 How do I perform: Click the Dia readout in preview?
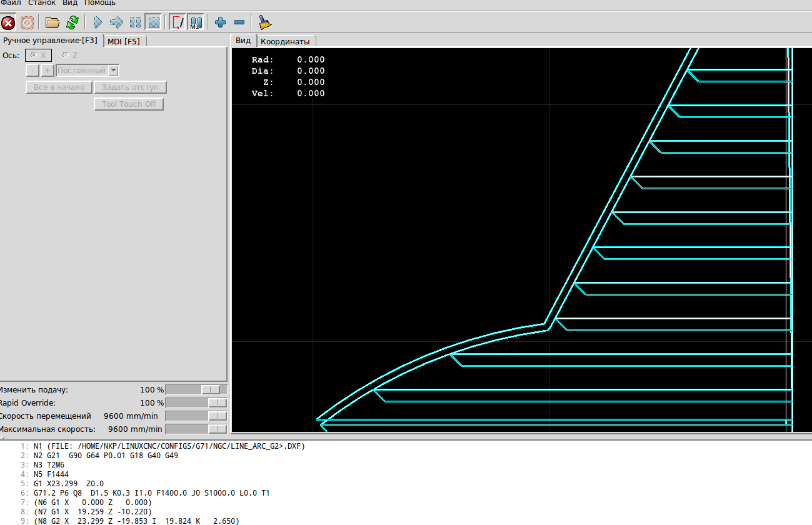click(288, 71)
